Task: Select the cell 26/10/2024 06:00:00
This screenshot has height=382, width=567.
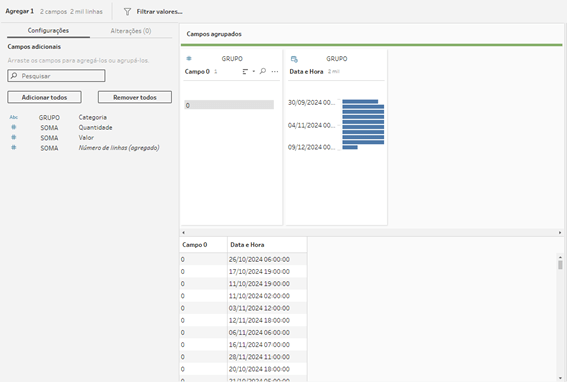Action: tap(267, 259)
